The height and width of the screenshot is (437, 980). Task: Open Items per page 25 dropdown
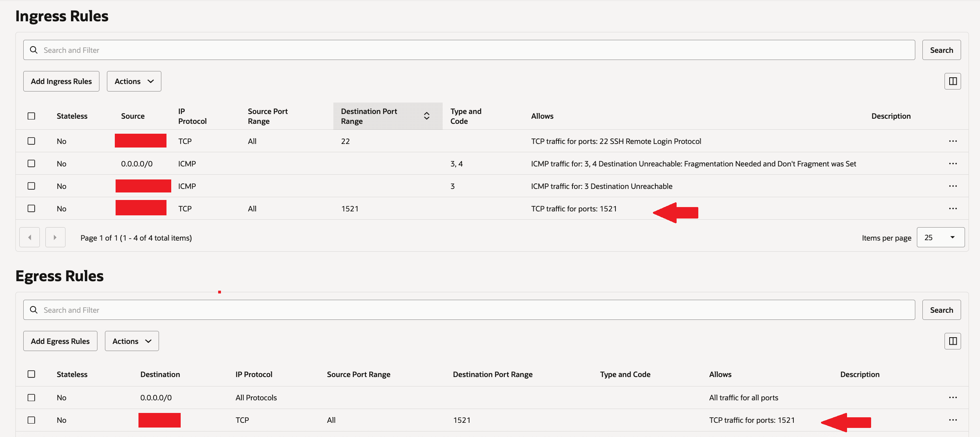(x=940, y=237)
